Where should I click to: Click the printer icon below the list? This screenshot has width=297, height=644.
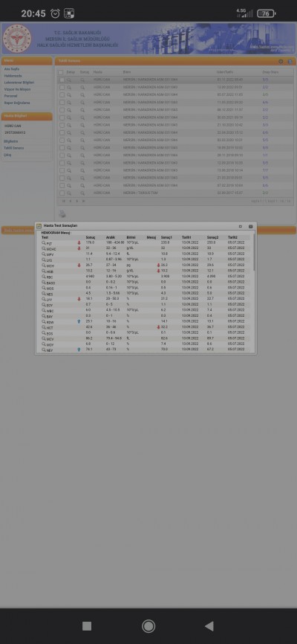click(62, 213)
